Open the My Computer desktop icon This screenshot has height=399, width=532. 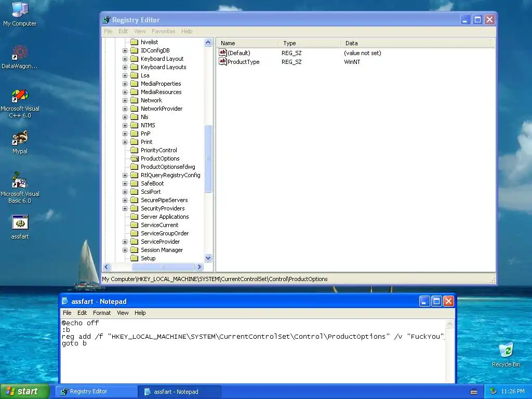tap(20, 14)
